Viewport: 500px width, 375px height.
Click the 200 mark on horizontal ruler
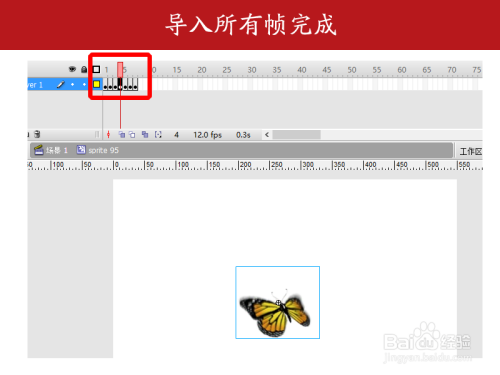245,165
